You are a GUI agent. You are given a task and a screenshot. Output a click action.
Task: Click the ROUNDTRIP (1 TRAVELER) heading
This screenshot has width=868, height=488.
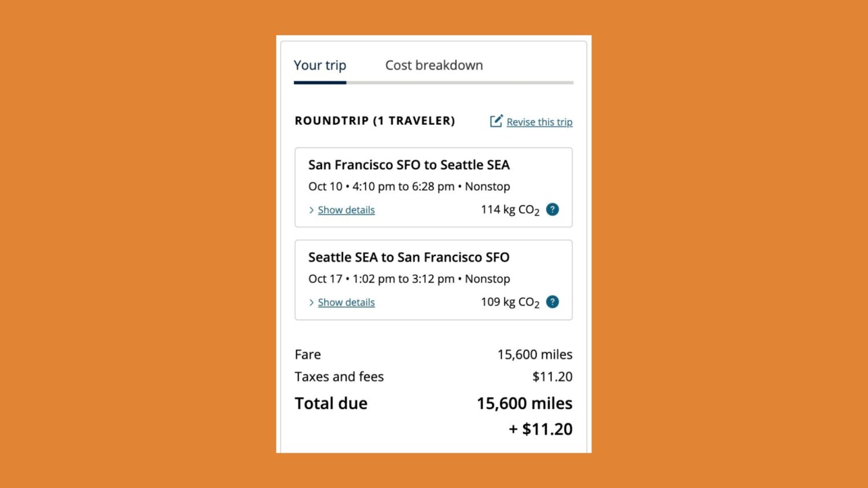[x=374, y=121]
